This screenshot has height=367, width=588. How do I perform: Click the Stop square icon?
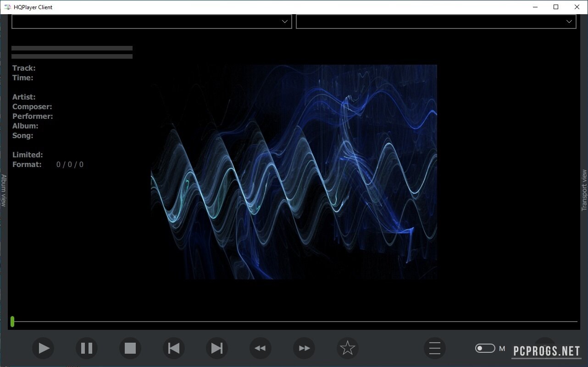[130, 348]
